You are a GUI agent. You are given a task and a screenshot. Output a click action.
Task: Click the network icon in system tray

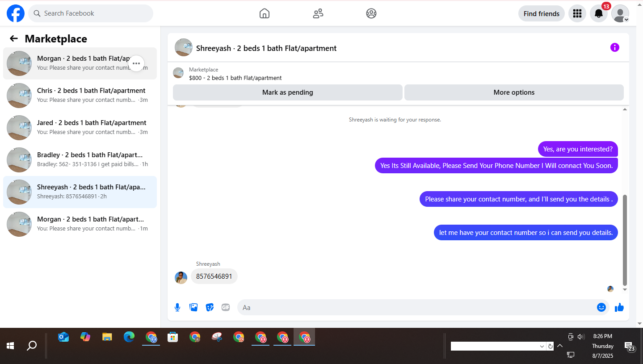tap(571, 355)
